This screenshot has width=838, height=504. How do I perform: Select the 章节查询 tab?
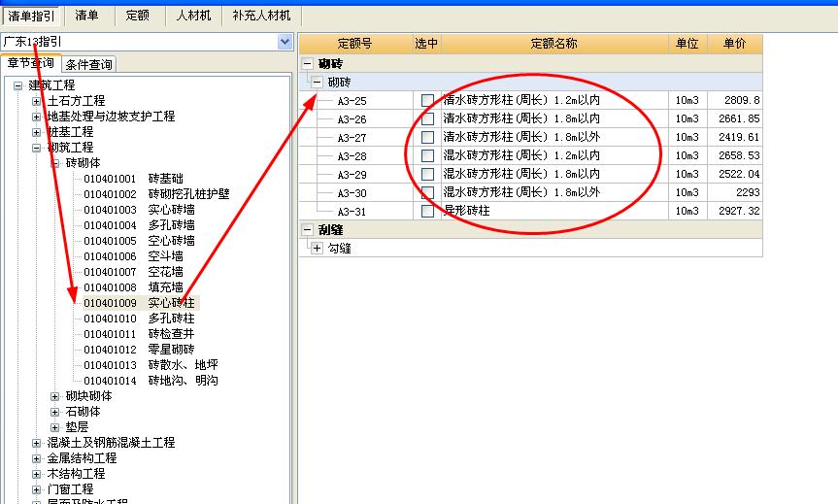30,63
